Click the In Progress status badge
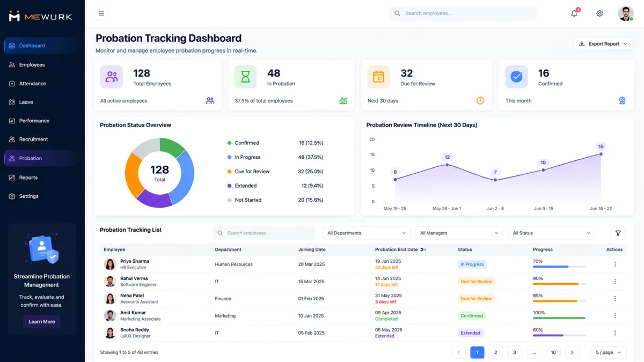644x362 pixels. [472, 264]
